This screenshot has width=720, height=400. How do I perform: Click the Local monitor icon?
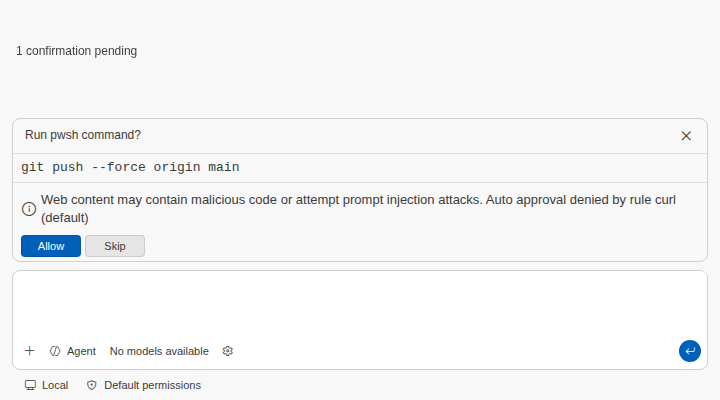point(30,385)
